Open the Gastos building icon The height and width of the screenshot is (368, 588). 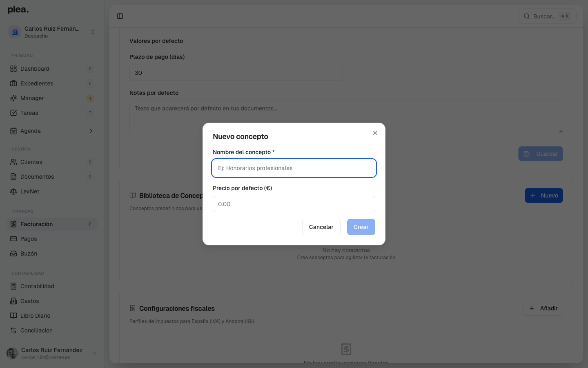13,301
